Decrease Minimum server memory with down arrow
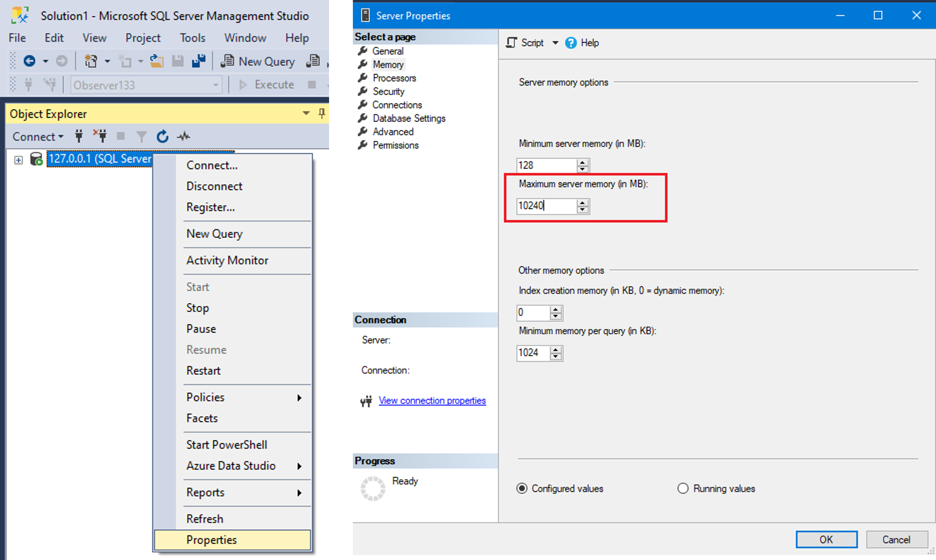This screenshot has width=936, height=560. pyautogui.click(x=583, y=169)
